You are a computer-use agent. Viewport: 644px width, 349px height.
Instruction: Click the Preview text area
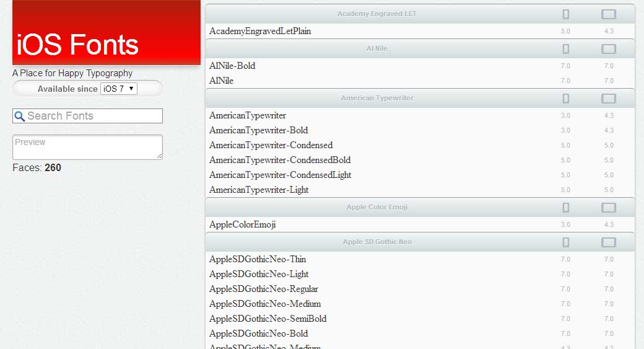(87, 147)
